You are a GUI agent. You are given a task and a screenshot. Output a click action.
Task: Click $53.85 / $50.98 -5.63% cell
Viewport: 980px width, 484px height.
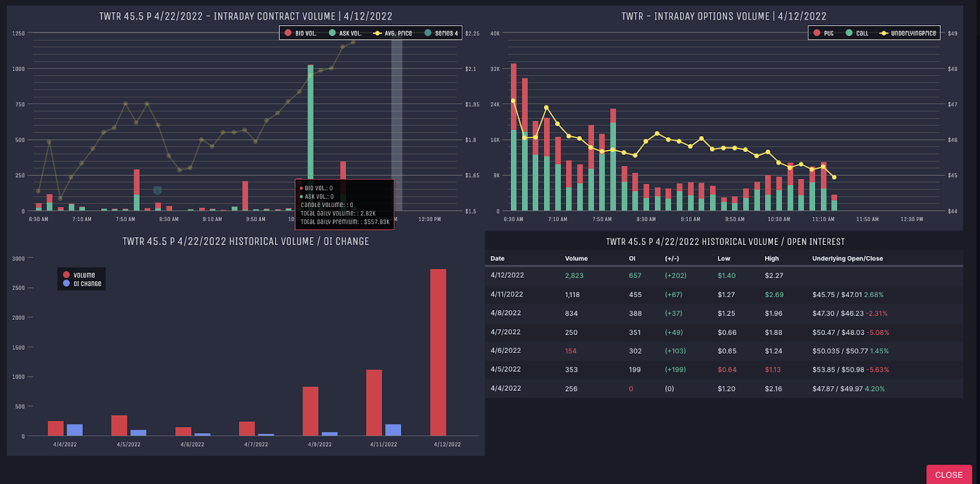coord(851,370)
